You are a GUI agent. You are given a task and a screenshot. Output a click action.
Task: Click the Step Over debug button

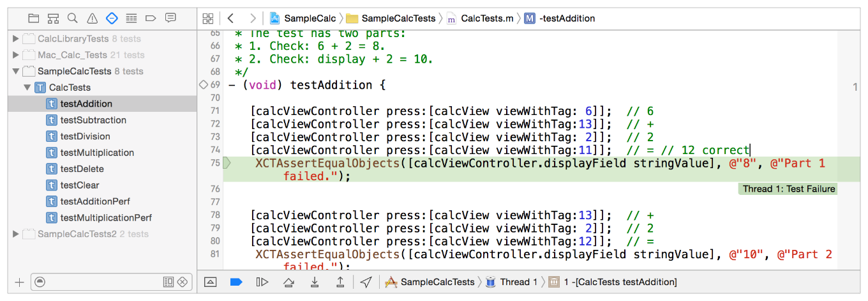click(288, 282)
